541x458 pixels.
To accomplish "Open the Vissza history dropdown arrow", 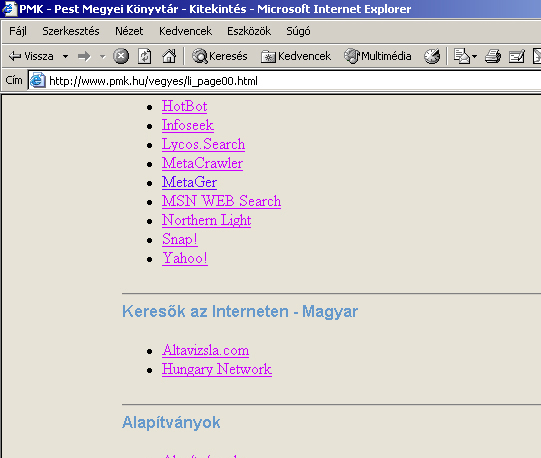I will (x=65, y=56).
